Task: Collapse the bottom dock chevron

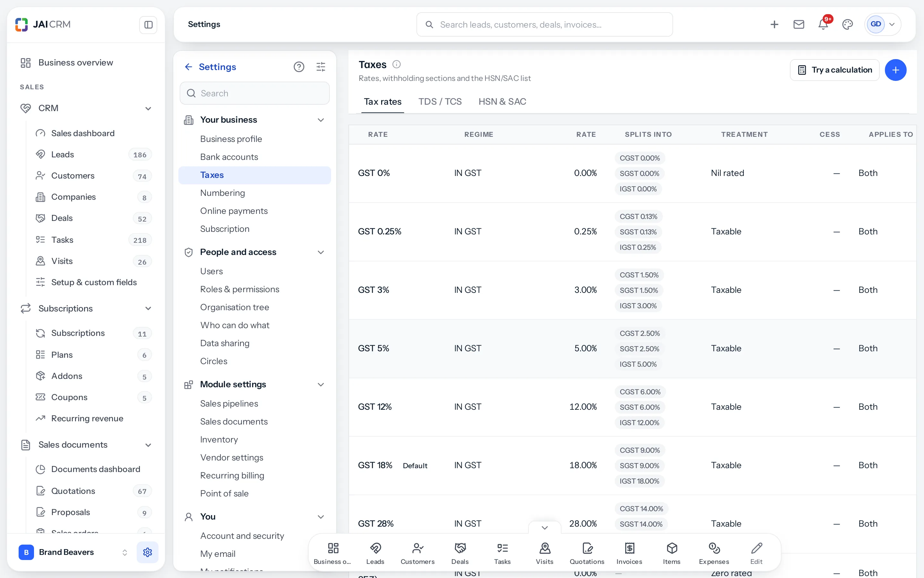Action: click(x=544, y=528)
